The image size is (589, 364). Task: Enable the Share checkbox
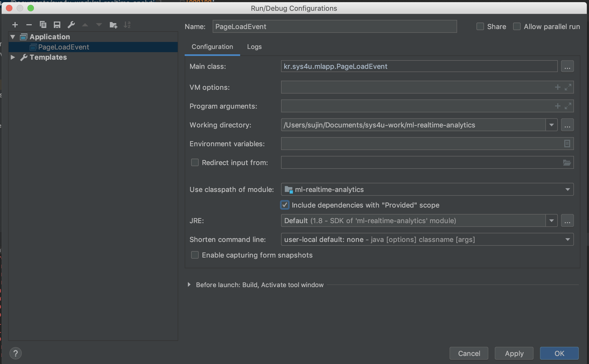[x=480, y=26]
